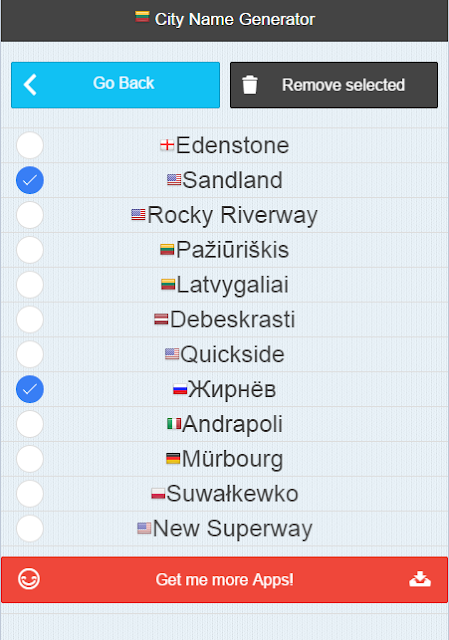Image resolution: width=449 pixels, height=640 pixels.
Task: Remove selected city names
Action: tap(334, 85)
